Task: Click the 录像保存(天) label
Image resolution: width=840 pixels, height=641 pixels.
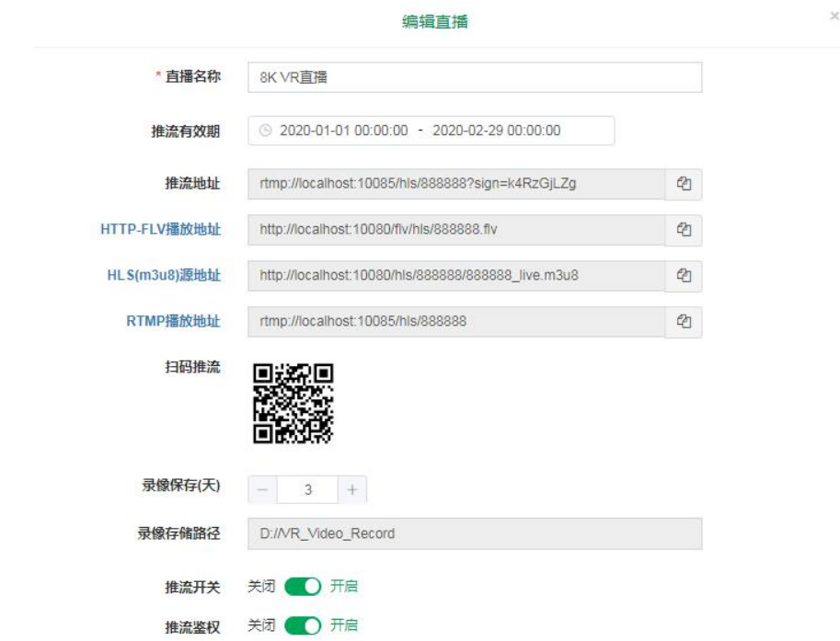Action: (181, 486)
